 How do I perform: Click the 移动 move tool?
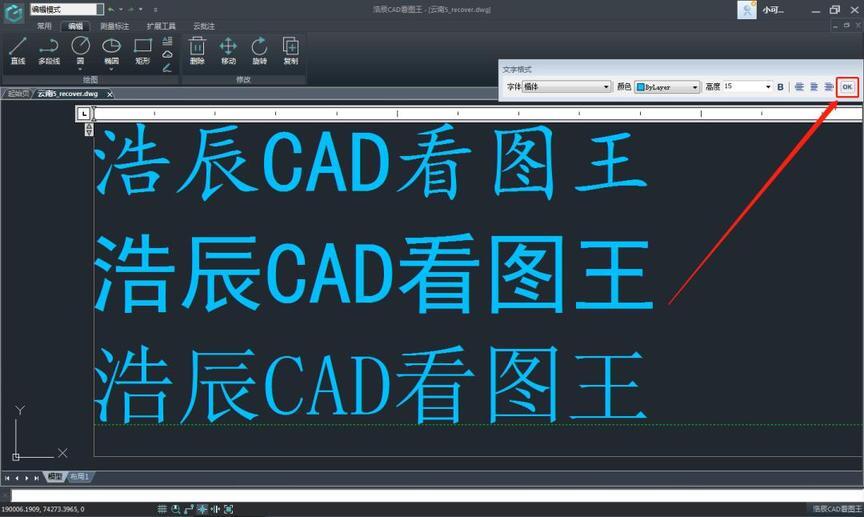point(228,50)
